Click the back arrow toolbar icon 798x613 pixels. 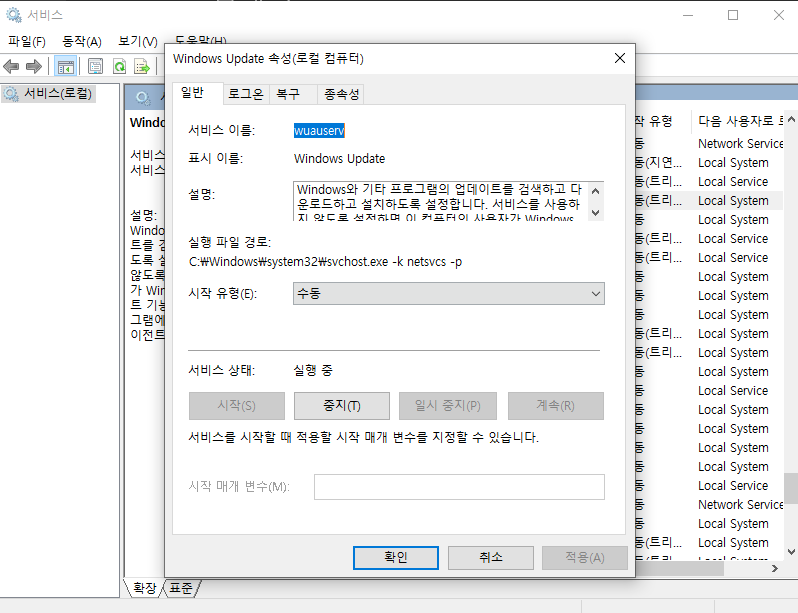pyautogui.click(x=11, y=67)
